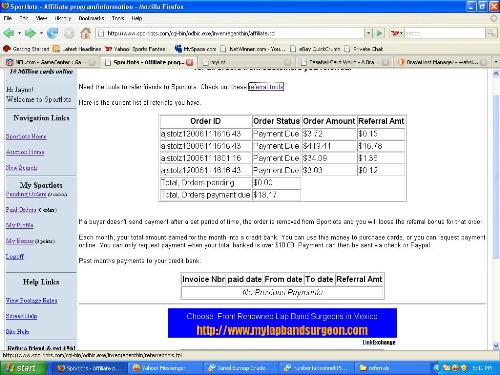This screenshot has height=375, width=500.
Task: Open the Bookmarks menu
Action: coord(91,18)
